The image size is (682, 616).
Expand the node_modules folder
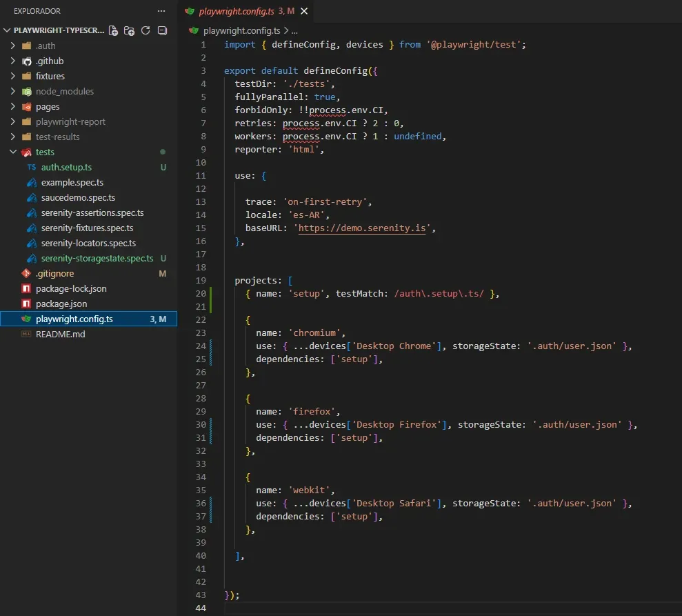click(12, 91)
